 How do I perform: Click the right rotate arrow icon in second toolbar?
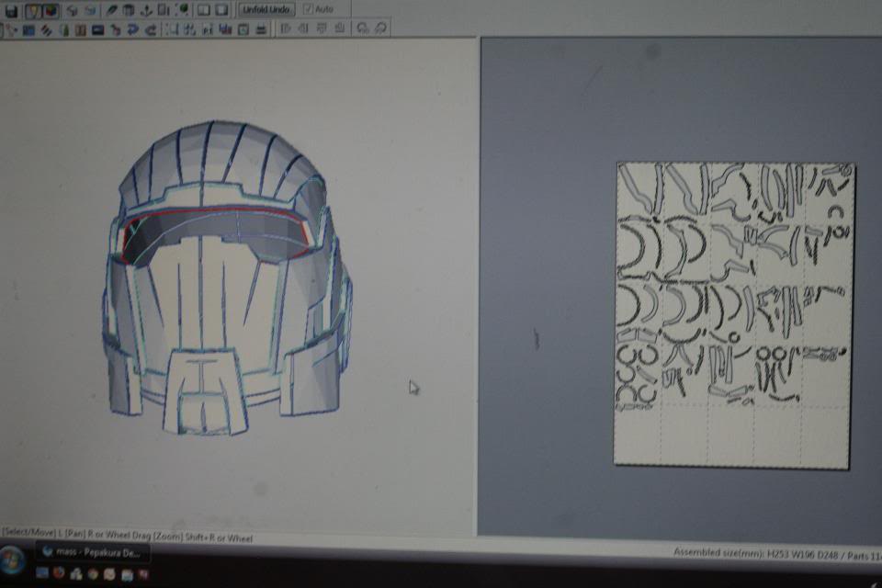point(379,28)
